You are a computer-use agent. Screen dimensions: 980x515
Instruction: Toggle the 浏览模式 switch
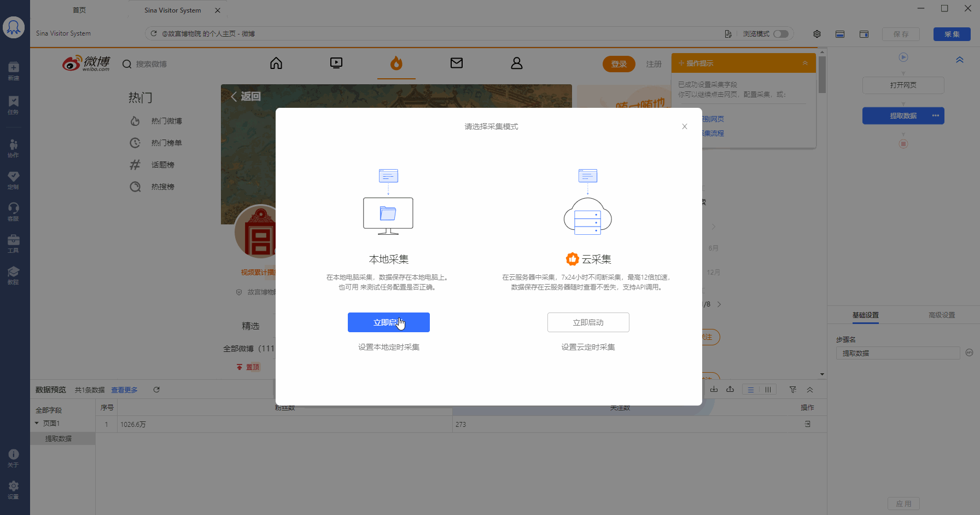coord(781,34)
